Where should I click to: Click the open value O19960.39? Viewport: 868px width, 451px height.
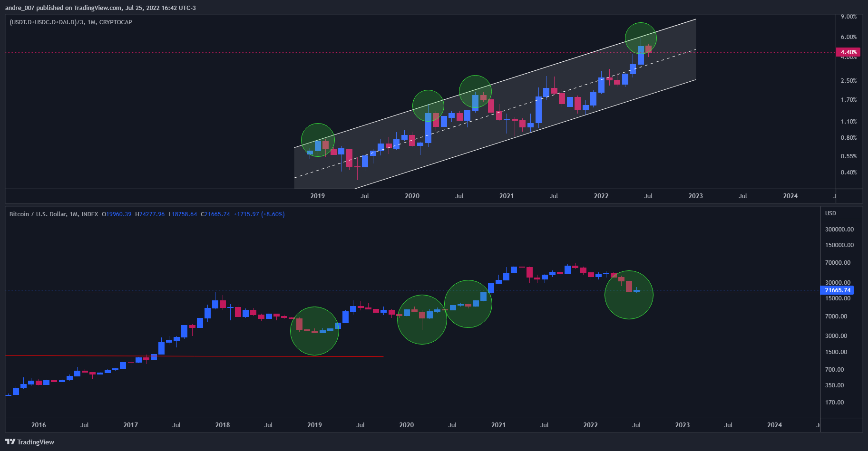(117, 214)
